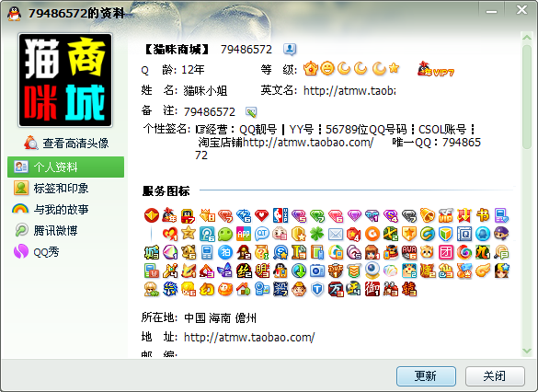Viewport: 538px width, 392px height.
Task: Minimize the profile window
Action: [491, 12]
